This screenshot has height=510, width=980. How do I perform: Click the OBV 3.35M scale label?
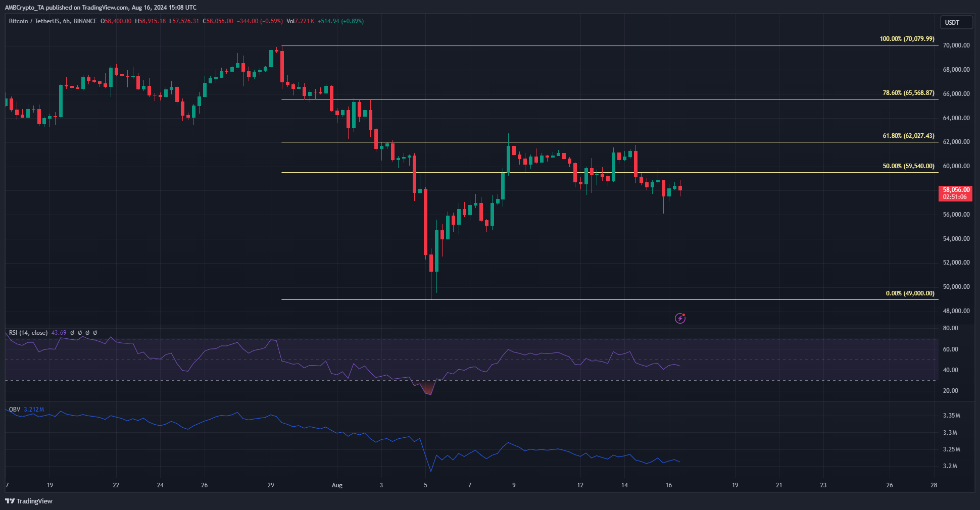[x=951, y=416]
